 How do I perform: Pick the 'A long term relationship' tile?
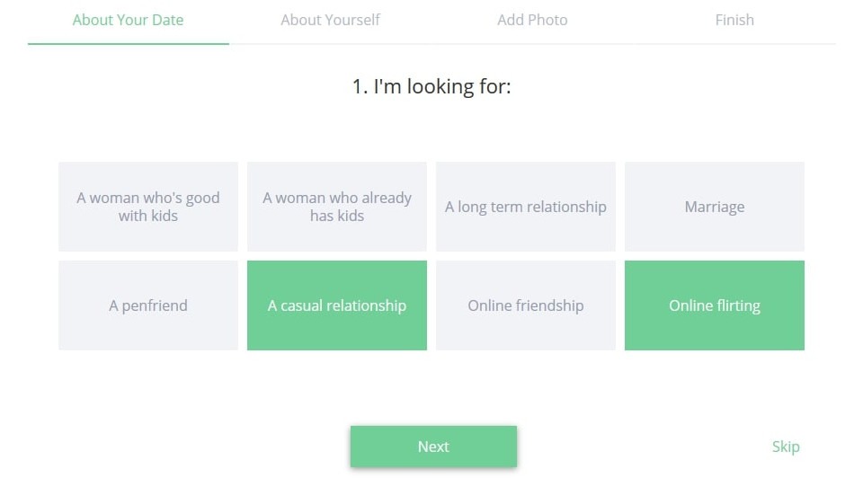[x=526, y=207]
